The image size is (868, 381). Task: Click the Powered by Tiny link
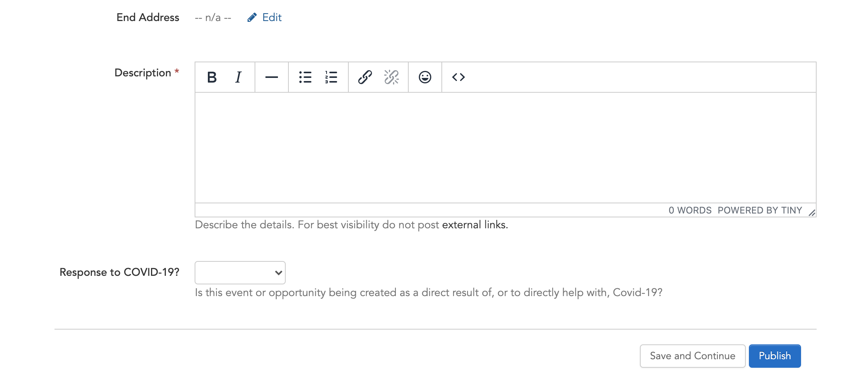pos(760,210)
